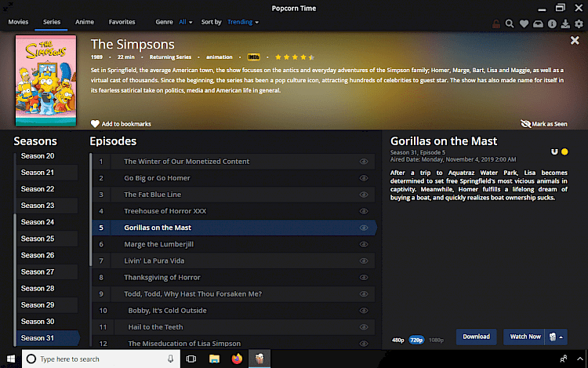Image resolution: width=588 pixels, height=368 pixels.
Task: Click the Popcorn Time taskbar icon
Action: (x=260, y=359)
